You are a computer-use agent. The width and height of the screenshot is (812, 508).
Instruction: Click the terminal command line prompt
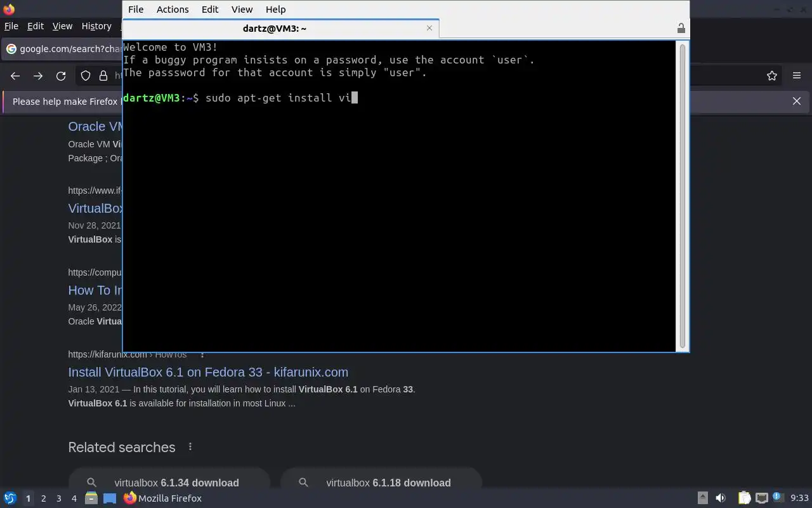pos(240,98)
